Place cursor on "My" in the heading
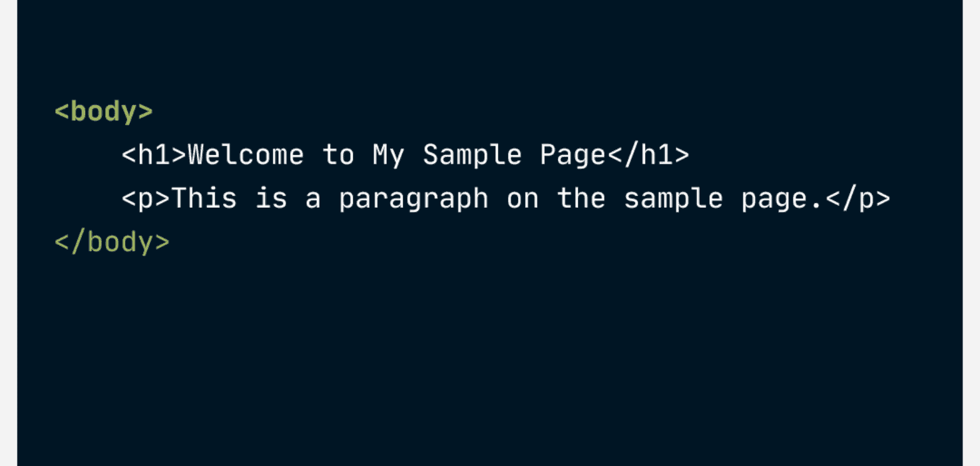 388,155
